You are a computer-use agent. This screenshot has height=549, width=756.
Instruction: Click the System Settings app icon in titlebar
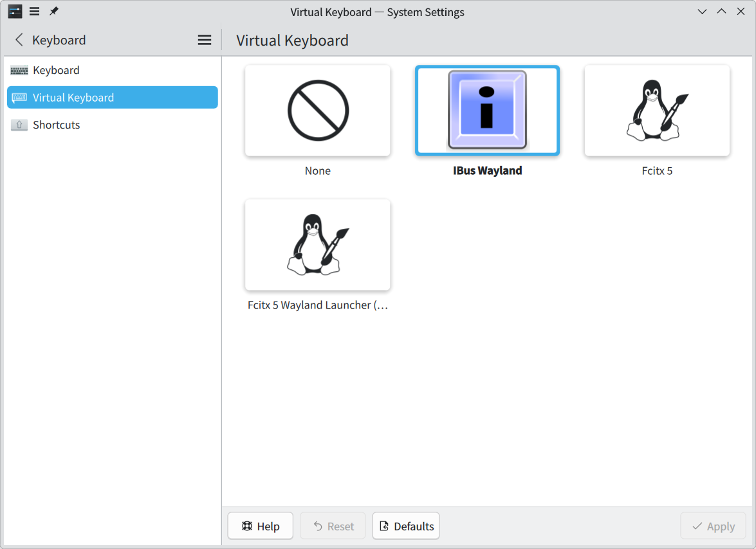(x=14, y=11)
